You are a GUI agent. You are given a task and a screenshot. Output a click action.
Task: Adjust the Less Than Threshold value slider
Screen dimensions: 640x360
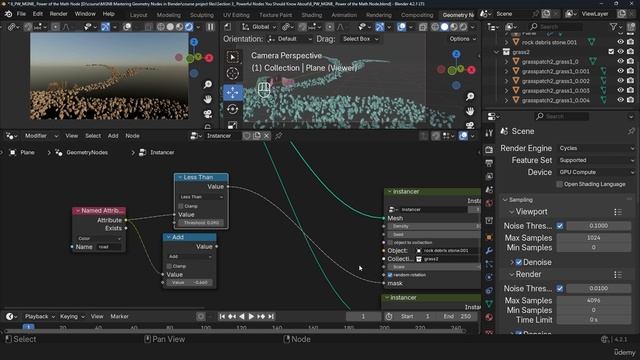202,223
